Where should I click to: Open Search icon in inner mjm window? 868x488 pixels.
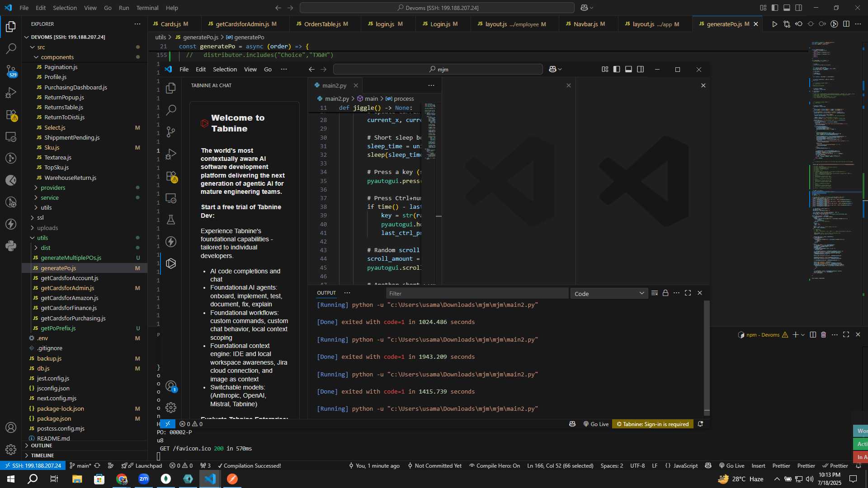pos(171,110)
